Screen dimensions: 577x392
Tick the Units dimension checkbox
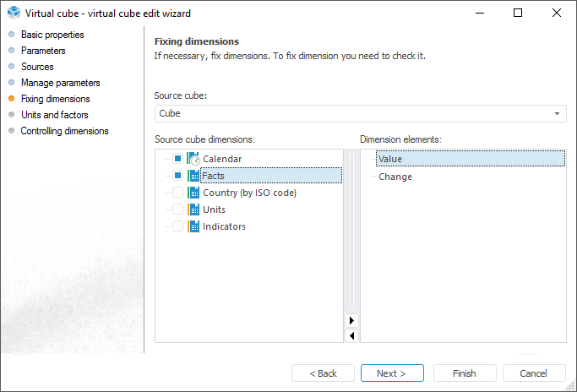click(177, 210)
